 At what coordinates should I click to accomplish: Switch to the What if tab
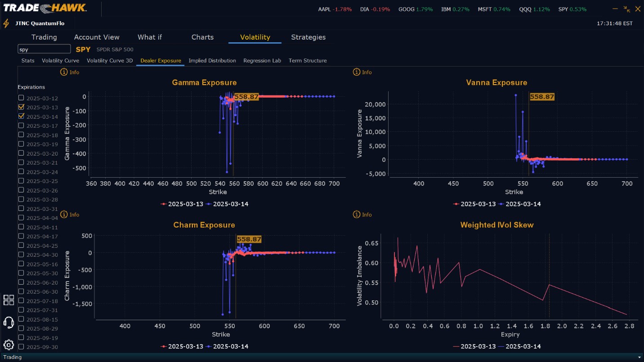tap(150, 37)
